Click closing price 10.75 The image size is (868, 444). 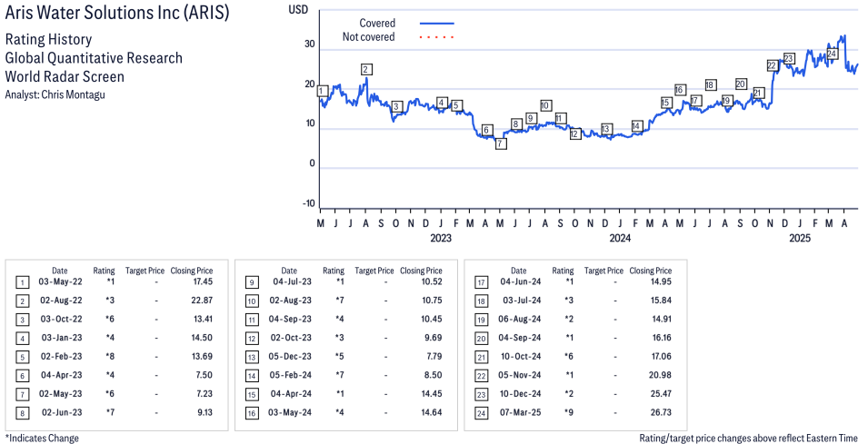pos(432,301)
